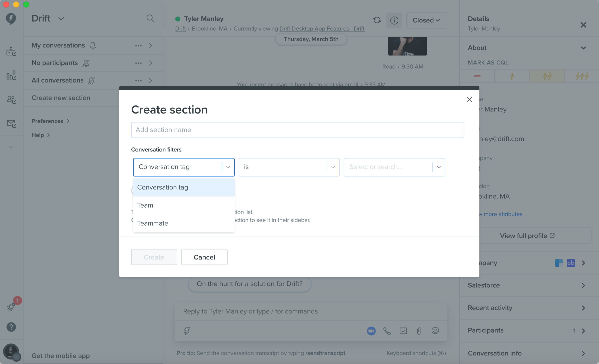Open the reports chart icon in left rail

11,75
